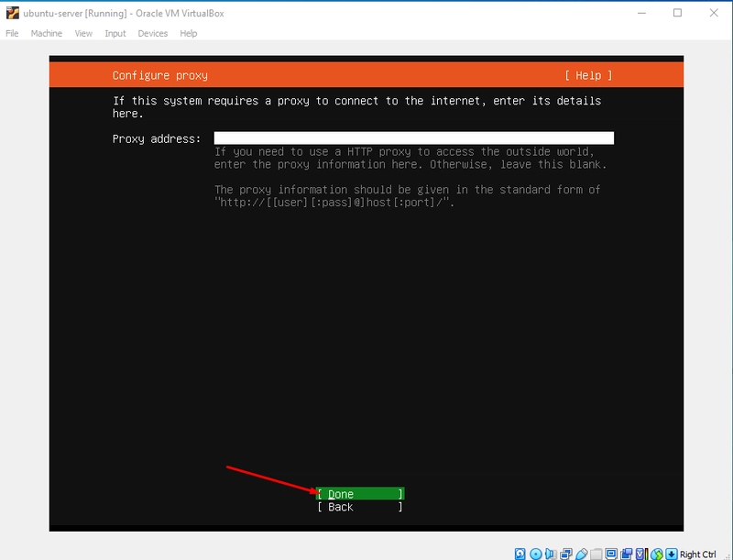The width and height of the screenshot is (733, 560).
Task: Select the Done button
Action: click(360, 494)
